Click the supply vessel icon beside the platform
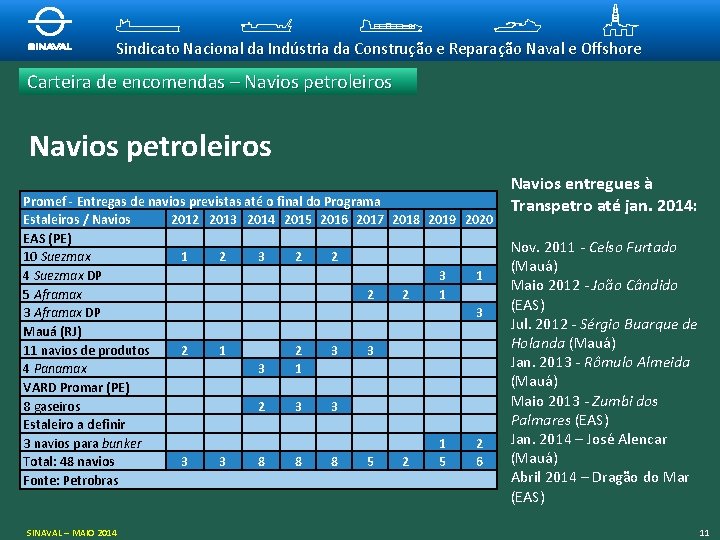The image size is (720, 540). tap(517, 26)
